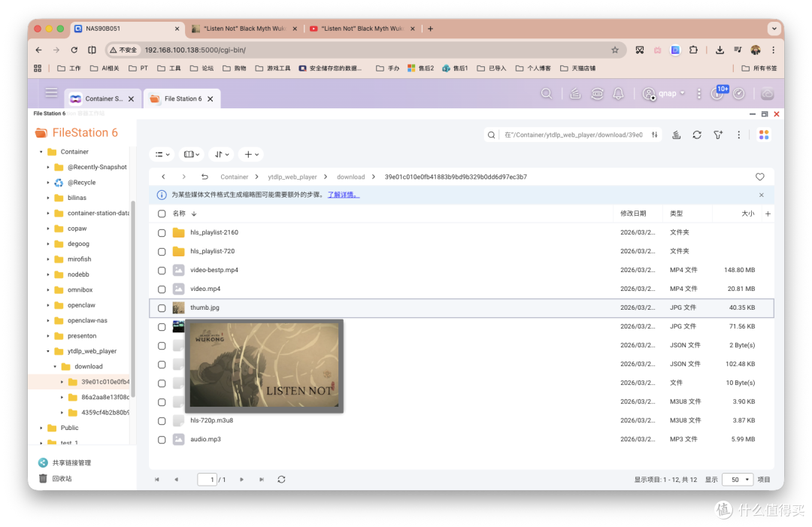Check the hls_playlist-720 folder checkbox
Image resolution: width=812 pixels, height=527 pixels.
tap(162, 252)
